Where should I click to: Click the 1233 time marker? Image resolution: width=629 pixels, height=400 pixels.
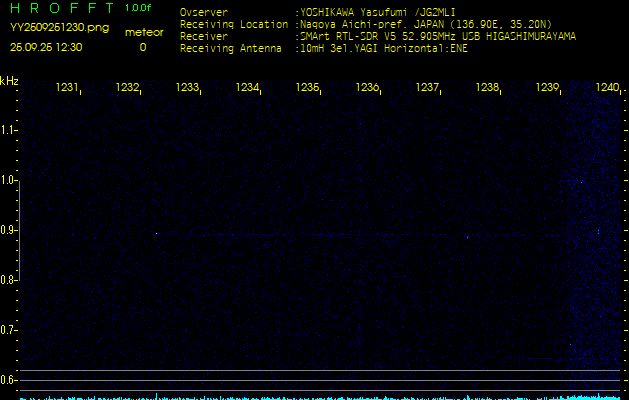[x=187, y=87]
